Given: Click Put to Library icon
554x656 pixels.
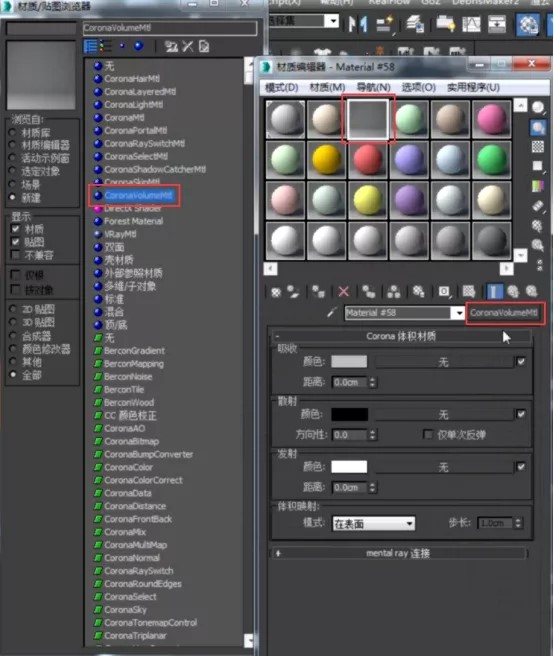Looking at the screenshot, I should tap(418, 292).
